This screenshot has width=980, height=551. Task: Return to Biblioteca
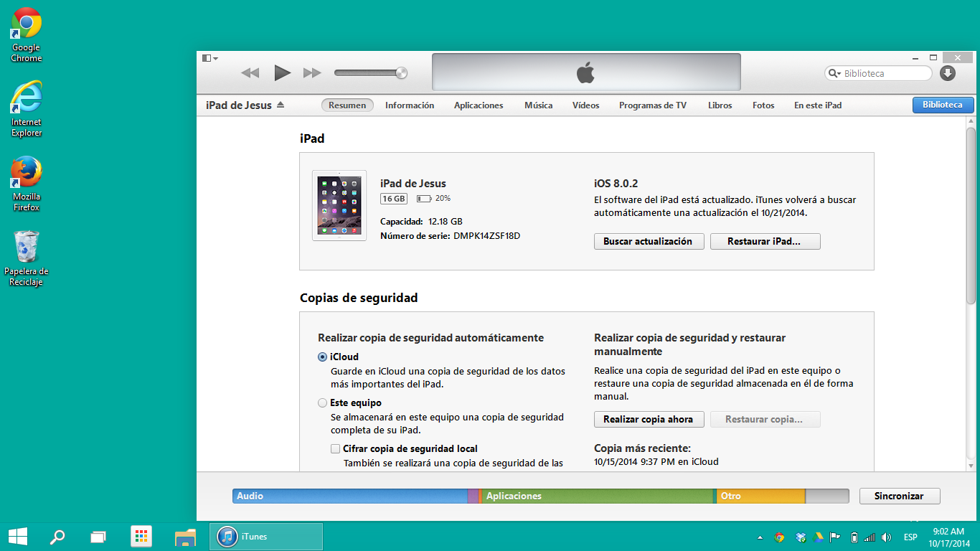(943, 105)
